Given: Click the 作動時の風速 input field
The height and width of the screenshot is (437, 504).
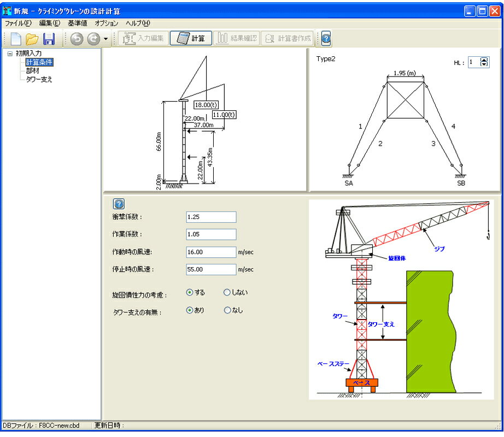Looking at the screenshot, I should pos(211,252).
